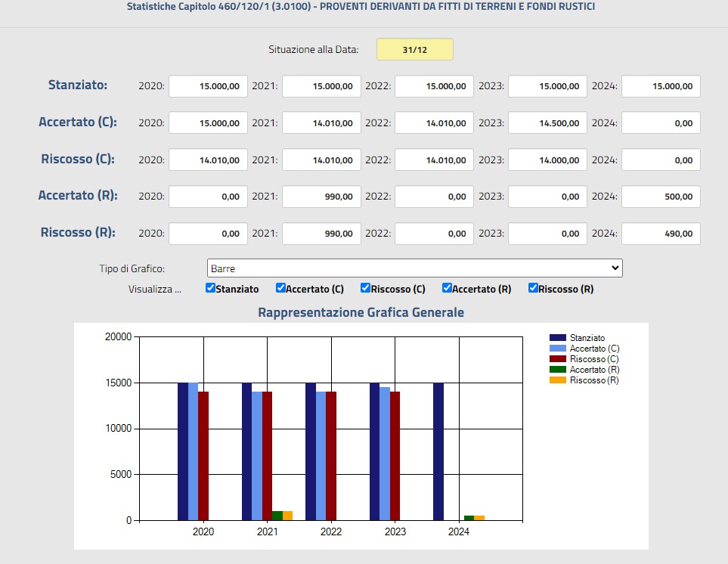This screenshot has height=564, width=728.
Task: Open the Tipo di Grafico dropdown
Action: (414, 268)
